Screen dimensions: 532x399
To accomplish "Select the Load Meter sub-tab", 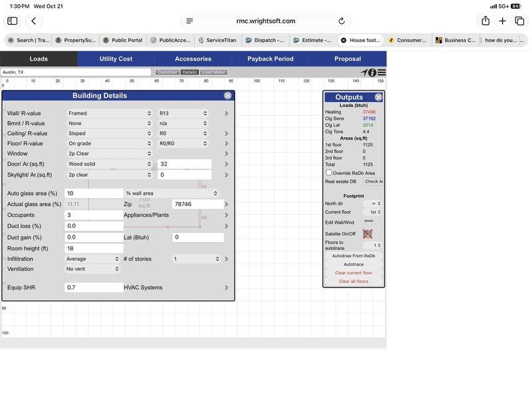I will tap(213, 72).
